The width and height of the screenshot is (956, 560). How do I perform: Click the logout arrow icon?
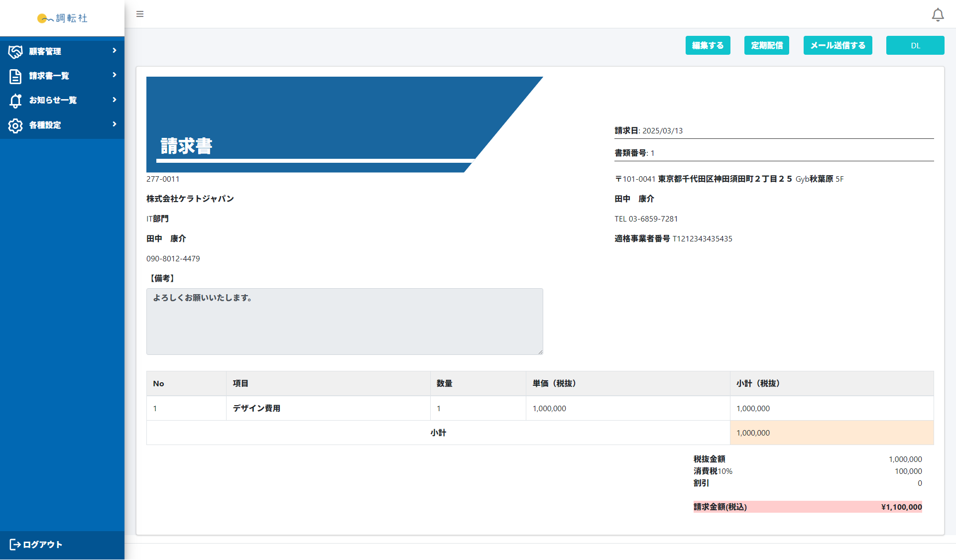click(x=15, y=545)
